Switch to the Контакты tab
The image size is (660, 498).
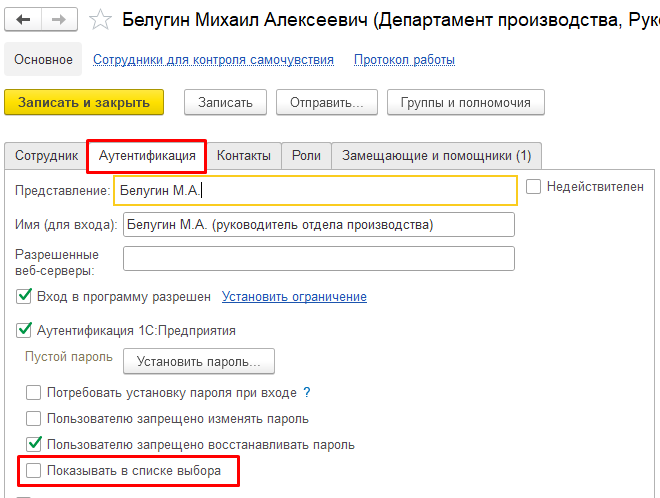pyautogui.click(x=244, y=156)
